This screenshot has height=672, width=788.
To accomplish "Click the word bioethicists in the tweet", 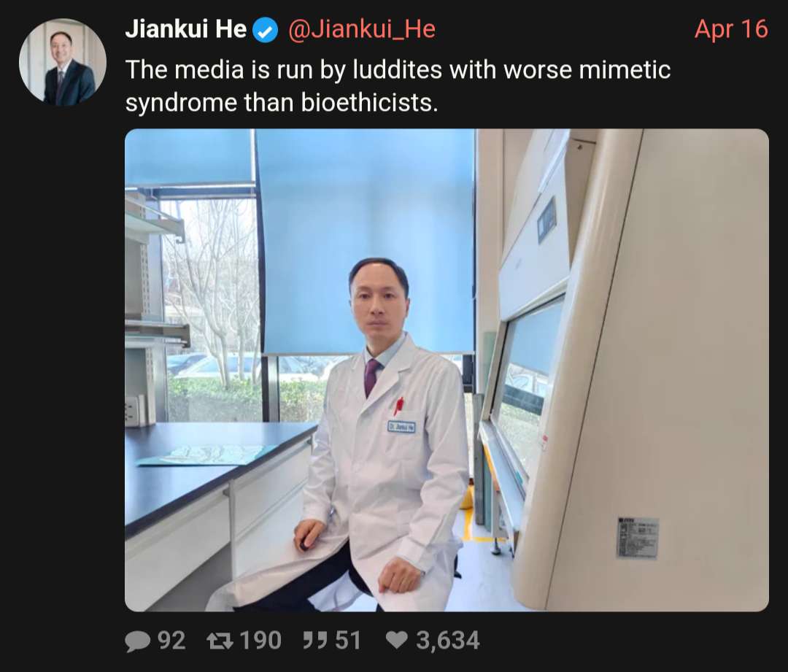I will click(369, 103).
